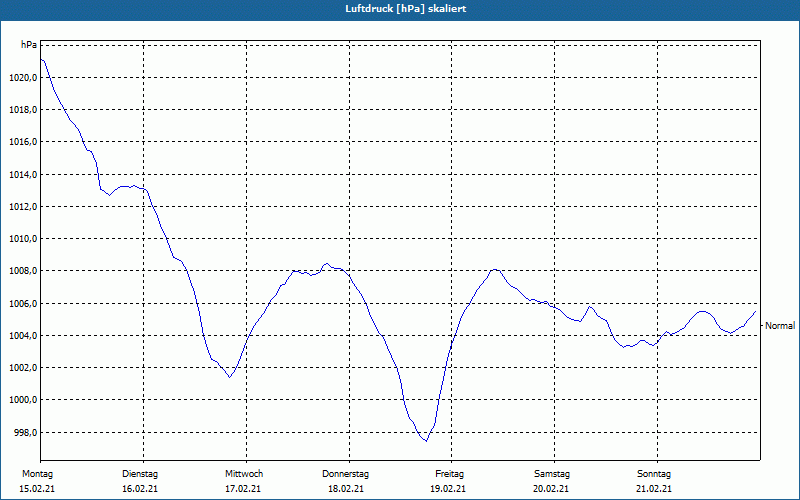
Task: Click the 1016,0 y-axis value
Action: pos(23,142)
